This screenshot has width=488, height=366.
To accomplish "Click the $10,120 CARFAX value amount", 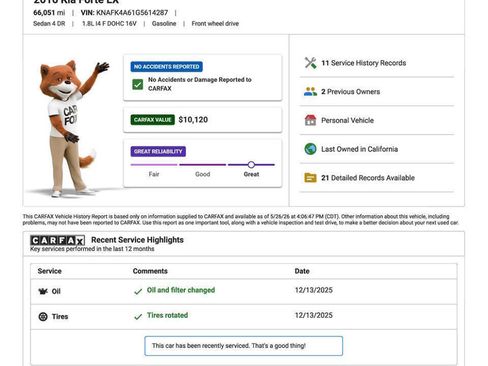I will 193,120.
